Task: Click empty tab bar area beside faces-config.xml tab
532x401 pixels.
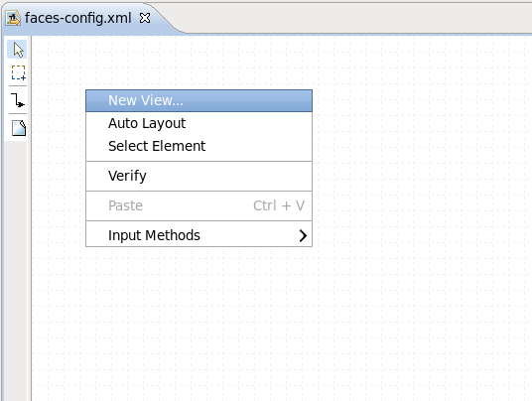Action: [356, 18]
